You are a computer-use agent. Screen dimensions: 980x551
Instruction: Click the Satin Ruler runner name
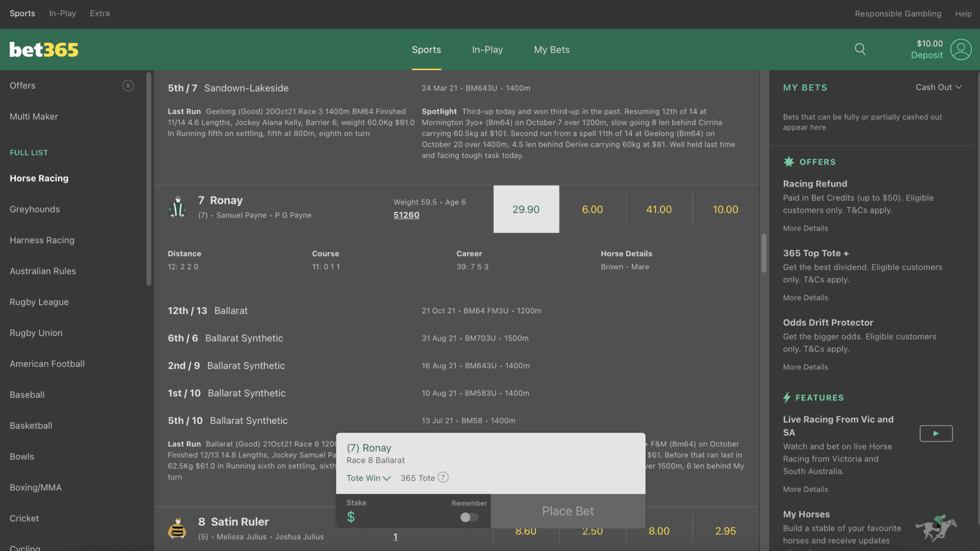(x=240, y=522)
